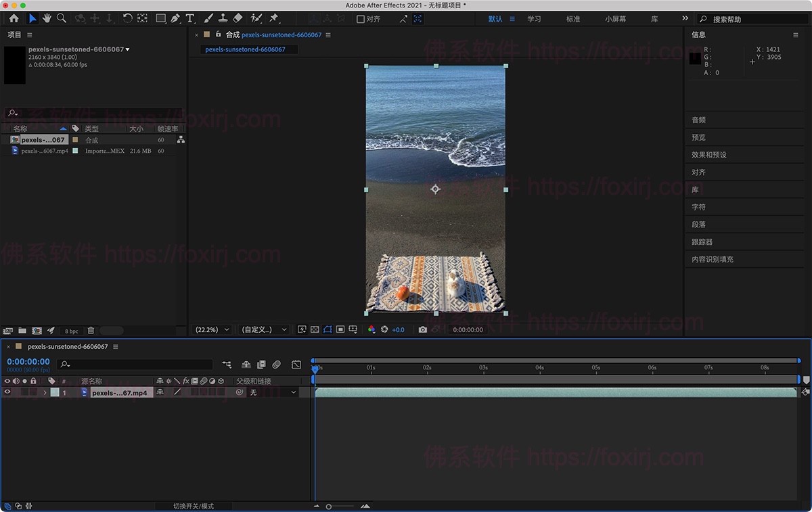Viewport: 812px width, 512px height.
Task: Select the Type tool
Action: (x=189, y=18)
